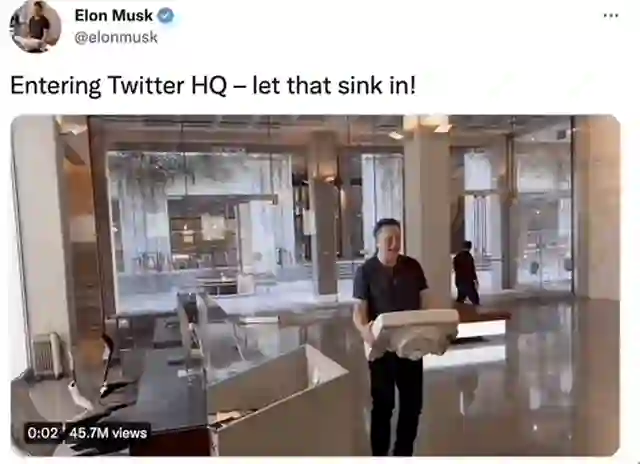640x464 pixels.
Task: Click the ceiling light above the pillar
Action: click(433, 124)
